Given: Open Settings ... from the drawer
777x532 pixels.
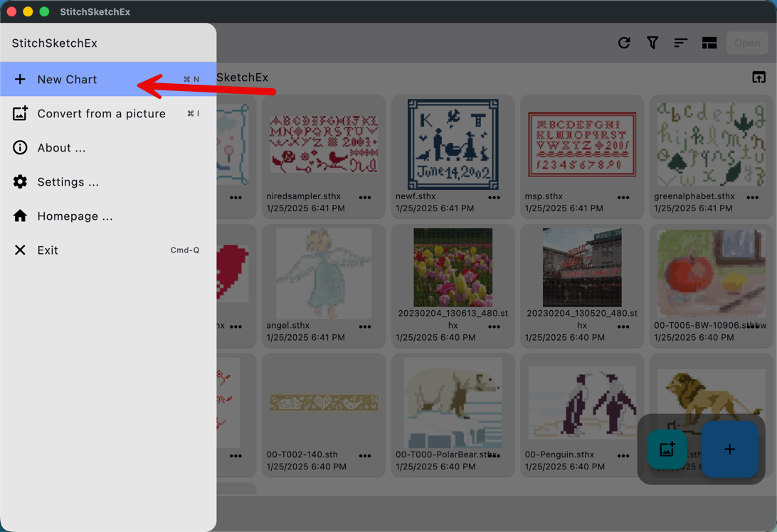Looking at the screenshot, I should pyautogui.click(x=108, y=182).
